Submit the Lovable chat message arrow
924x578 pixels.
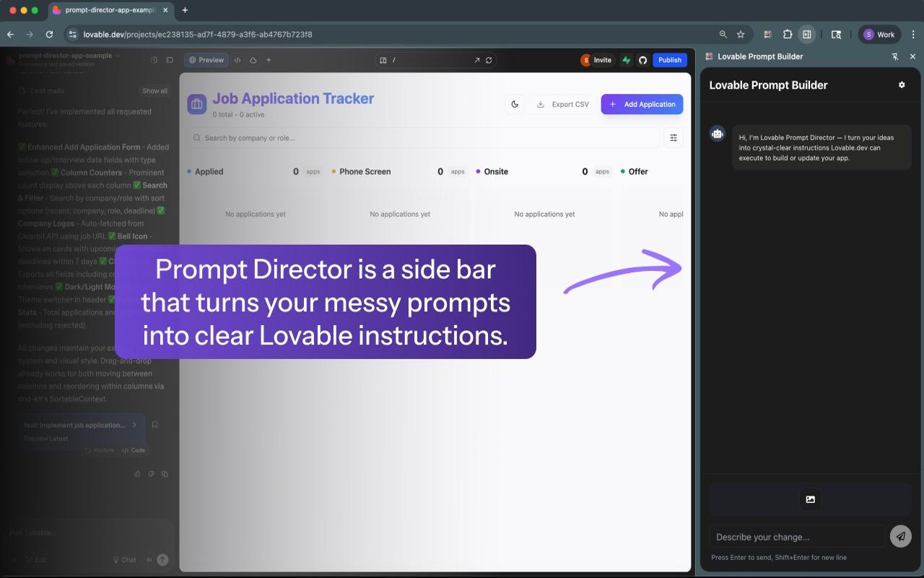(162, 560)
